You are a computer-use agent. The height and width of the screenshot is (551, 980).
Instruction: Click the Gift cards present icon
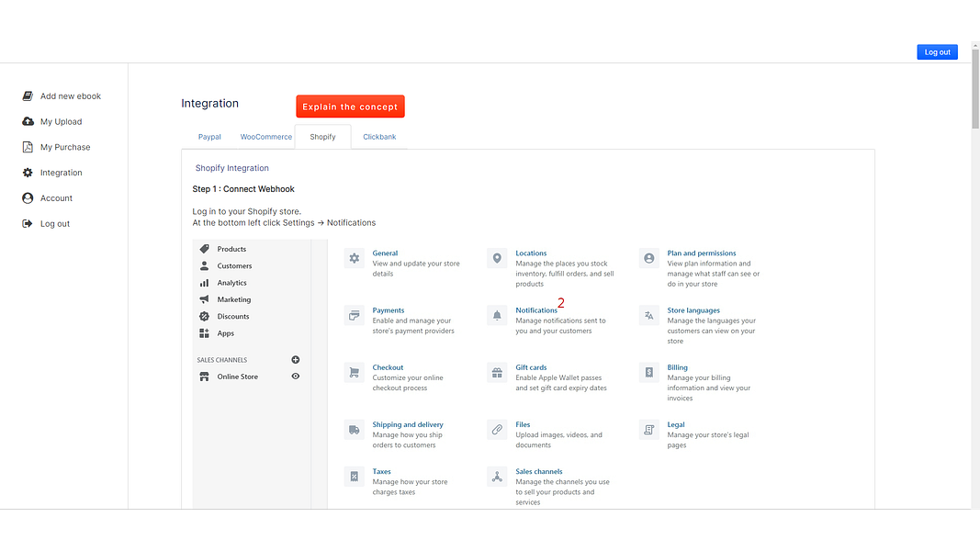point(497,372)
